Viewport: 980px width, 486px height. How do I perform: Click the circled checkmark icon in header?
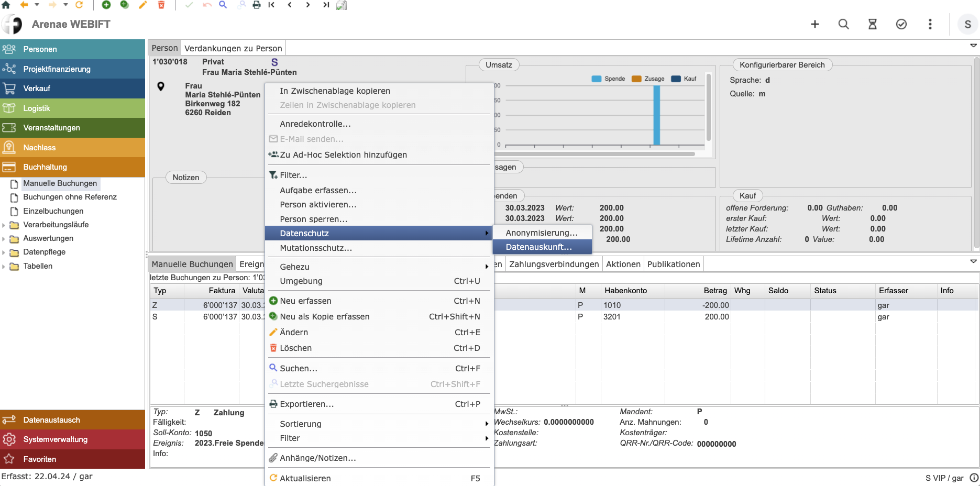[x=901, y=24]
